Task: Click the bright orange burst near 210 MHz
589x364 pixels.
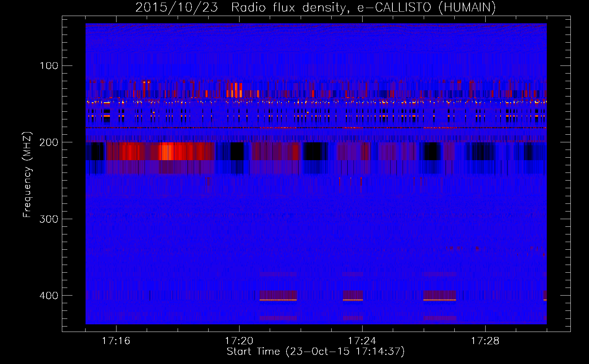Action: (167, 151)
